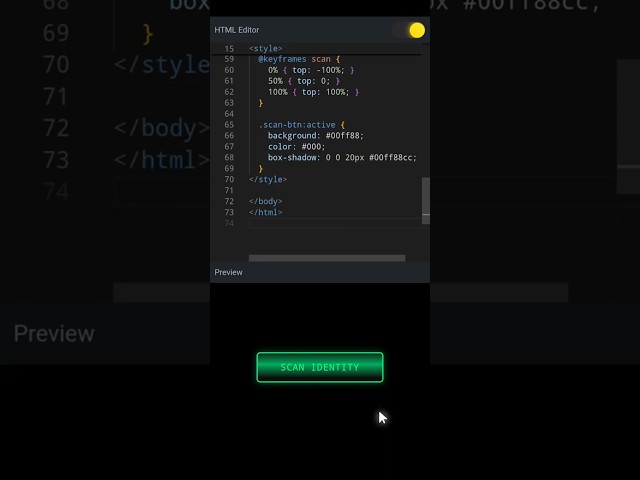Click the horizontal scrollbar in code editor

pyautogui.click(x=327, y=258)
